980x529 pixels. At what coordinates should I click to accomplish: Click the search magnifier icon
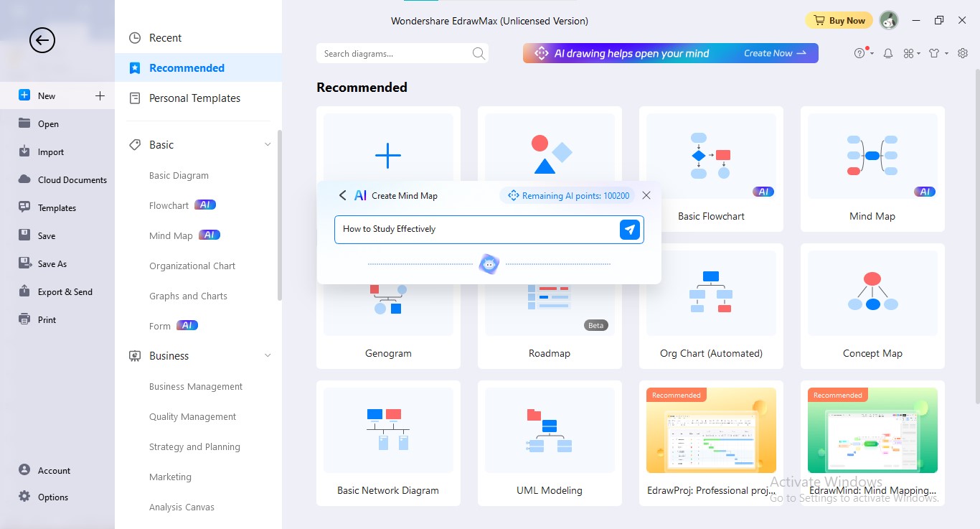pyautogui.click(x=479, y=53)
